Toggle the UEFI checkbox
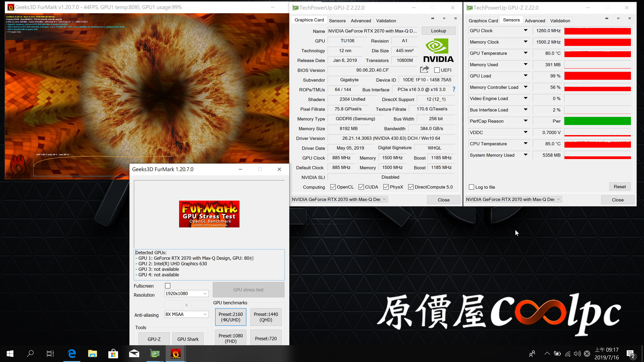644x362 pixels. 437,70
